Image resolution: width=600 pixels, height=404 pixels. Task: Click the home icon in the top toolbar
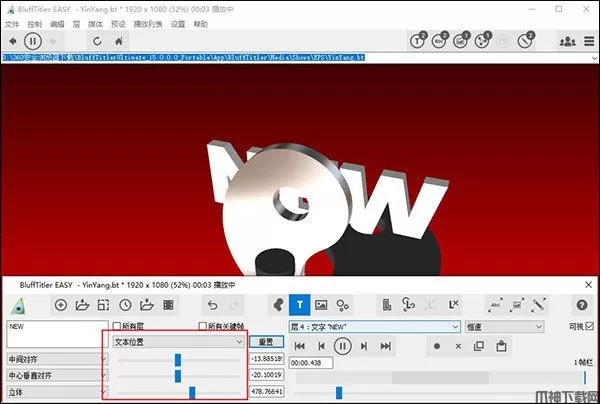[x=120, y=41]
